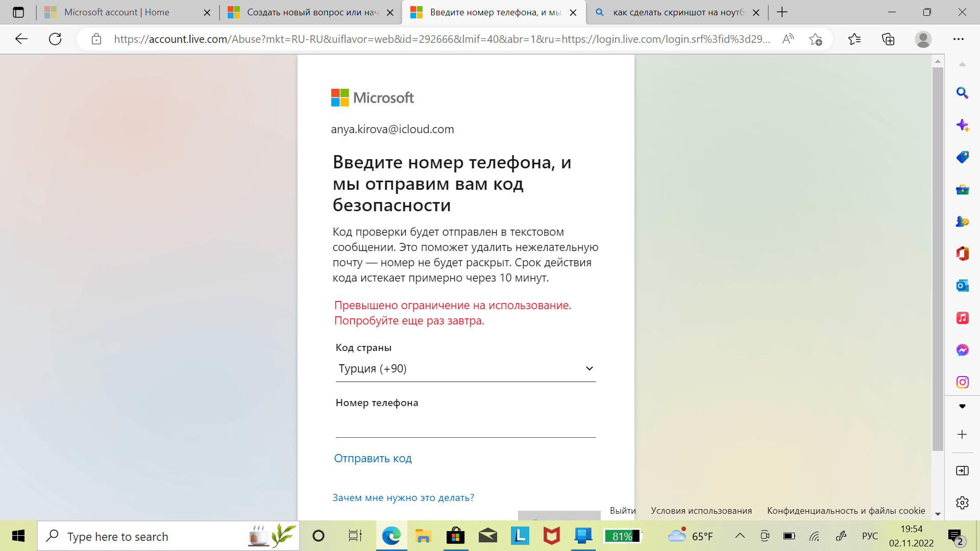Click the Microsoft Edge browser icon
The image size is (980, 551).
tap(390, 536)
